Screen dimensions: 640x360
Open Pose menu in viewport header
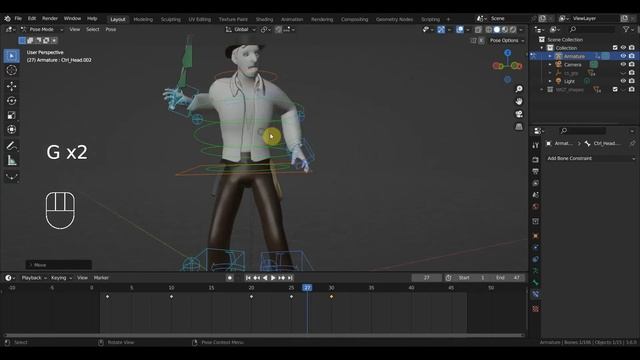[x=111, y=29]
